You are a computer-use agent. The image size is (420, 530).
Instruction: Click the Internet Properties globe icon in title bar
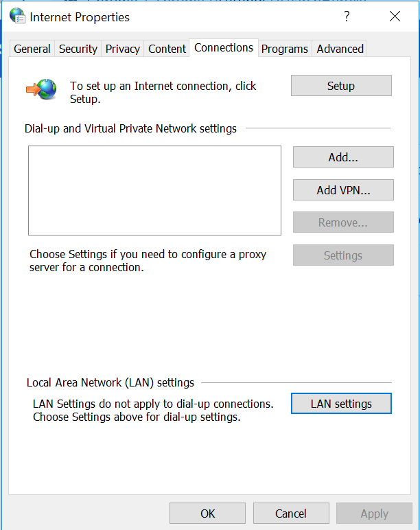(17, 16)
